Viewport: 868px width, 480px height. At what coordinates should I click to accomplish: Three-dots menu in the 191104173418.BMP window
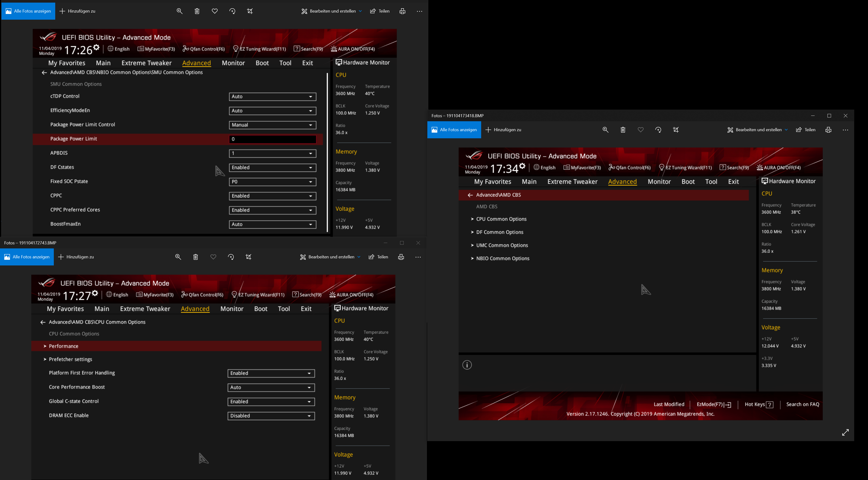[845, 130]
